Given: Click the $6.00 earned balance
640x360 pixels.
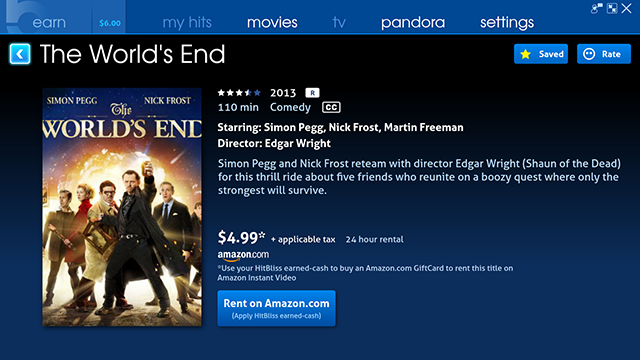Looking at the screenshot, I should [110, 23].
